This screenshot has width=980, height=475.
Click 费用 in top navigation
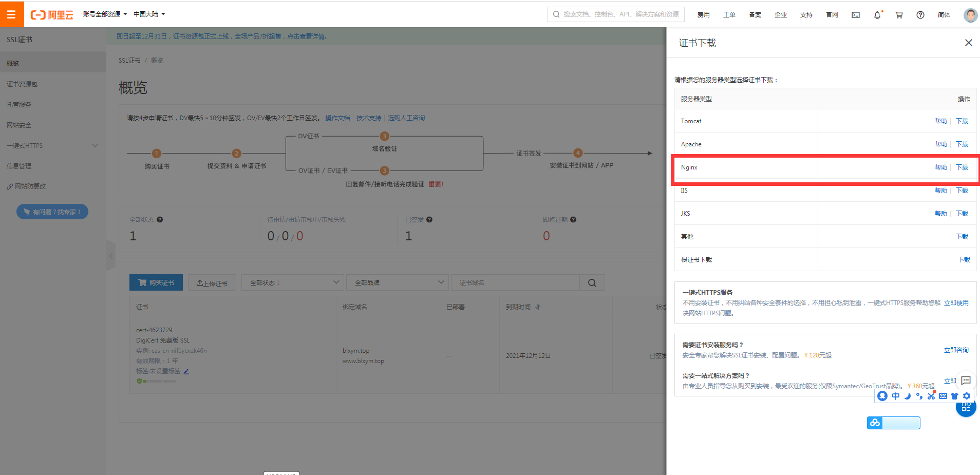(x=704, y=15)
